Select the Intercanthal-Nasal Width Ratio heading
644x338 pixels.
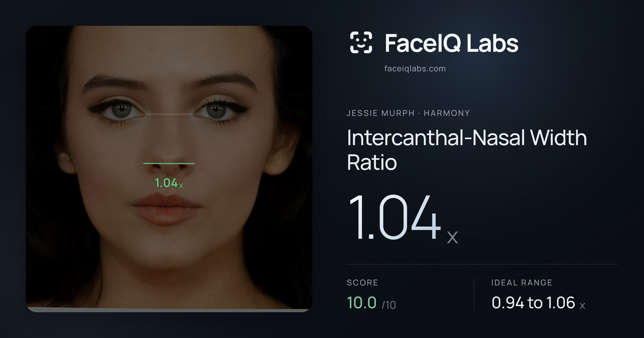[467, 150]
